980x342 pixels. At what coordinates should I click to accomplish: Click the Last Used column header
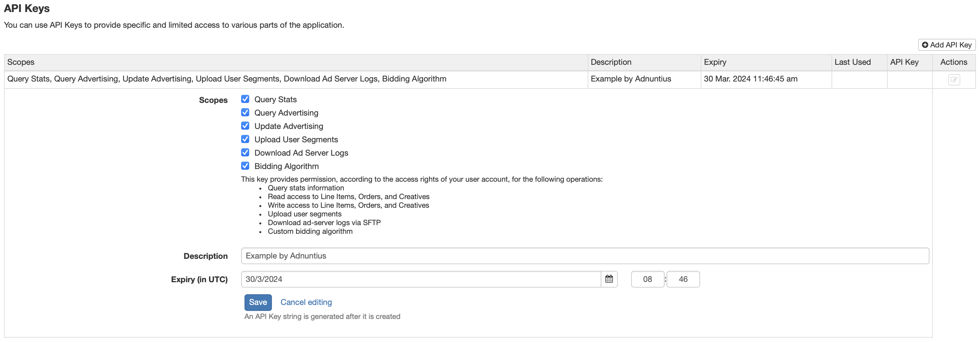tap(852, 62)
